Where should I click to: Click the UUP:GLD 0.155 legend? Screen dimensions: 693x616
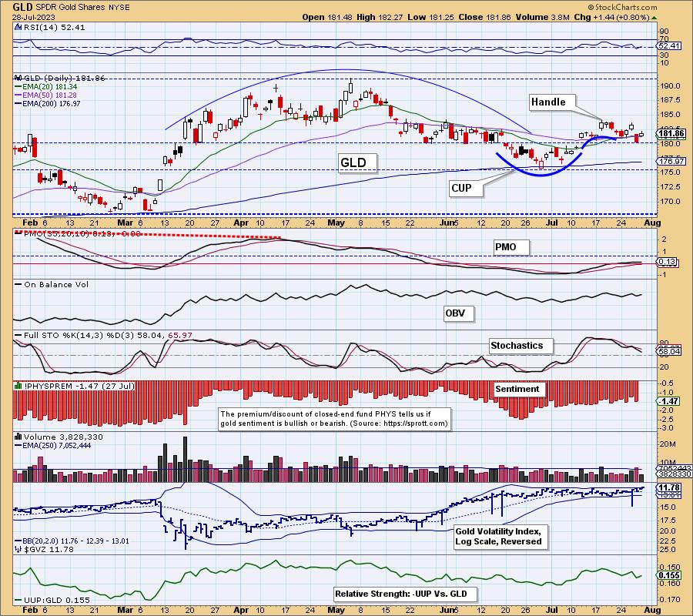[x=56, y=600]
